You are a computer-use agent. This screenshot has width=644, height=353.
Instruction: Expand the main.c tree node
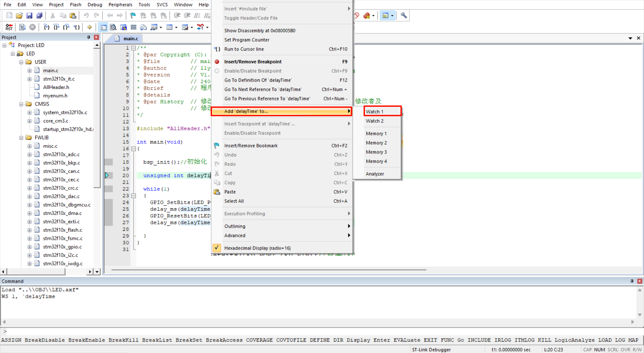coord(30,71)
